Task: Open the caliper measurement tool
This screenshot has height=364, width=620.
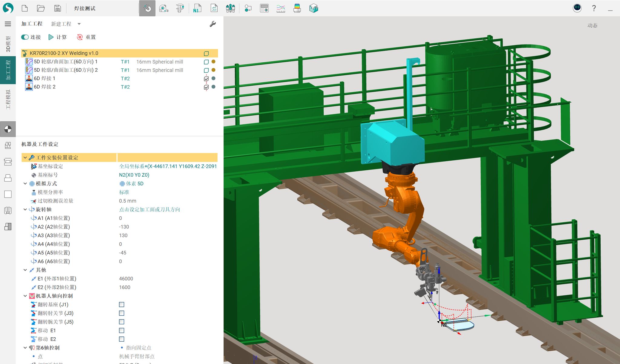Action: pos(180,8)
